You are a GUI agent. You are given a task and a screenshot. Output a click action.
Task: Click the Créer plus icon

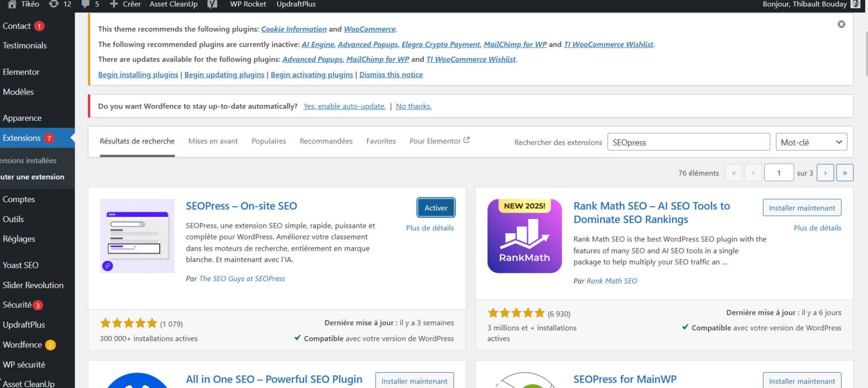pos(114,4)
